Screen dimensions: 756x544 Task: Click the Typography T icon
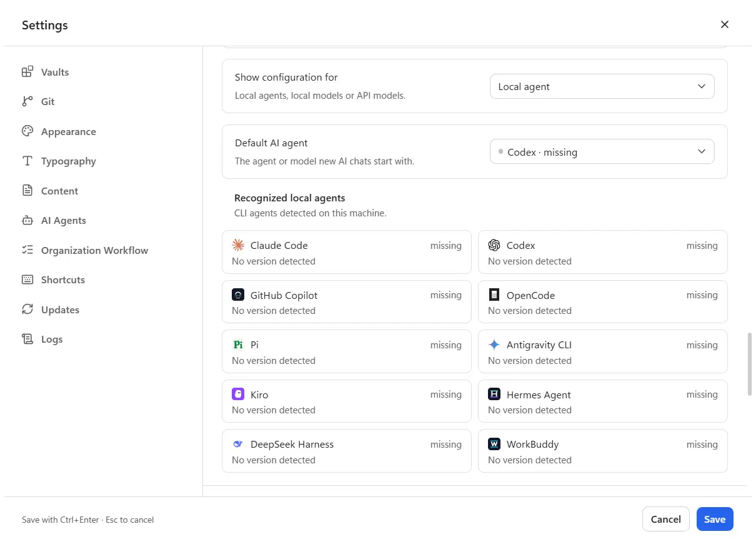[27, 161]
